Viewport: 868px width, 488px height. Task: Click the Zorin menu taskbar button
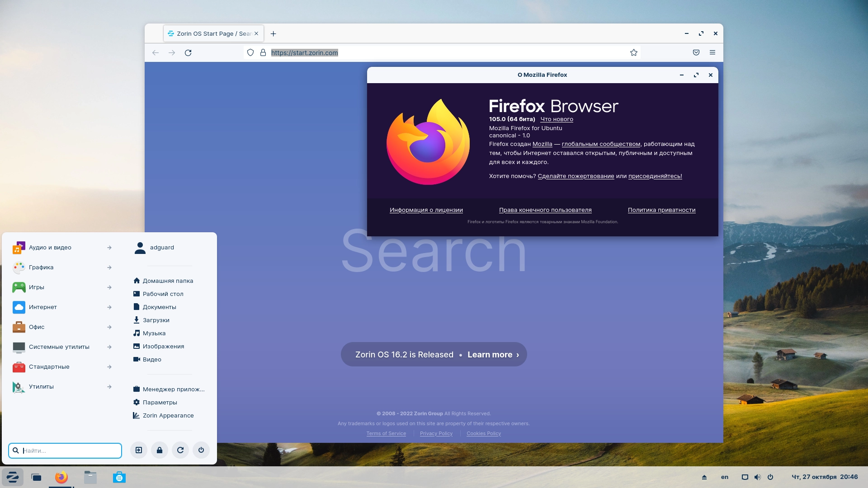click(x=13, y=477)
